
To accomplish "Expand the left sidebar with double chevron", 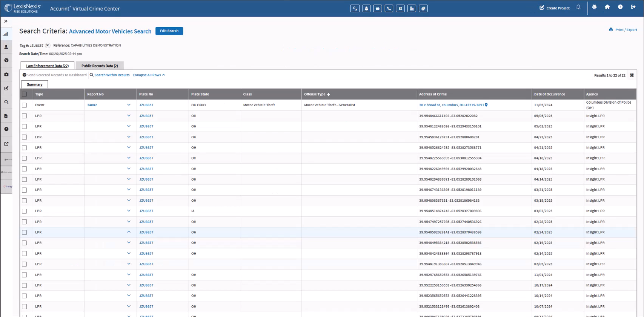I will [6, 21].
